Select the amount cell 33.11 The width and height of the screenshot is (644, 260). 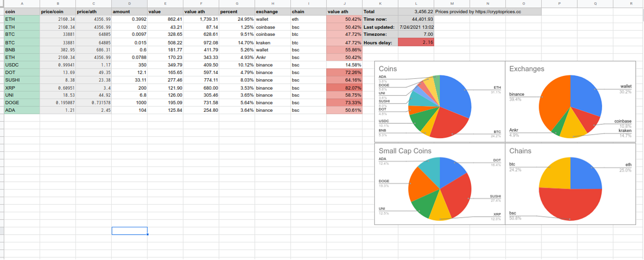[x=129, y=80]
